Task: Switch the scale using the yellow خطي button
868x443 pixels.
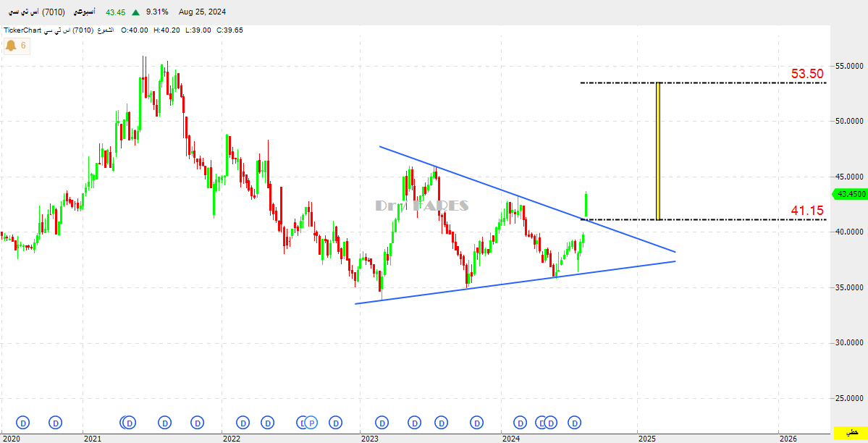Action: pyautogui.click(x=850, y=432)
